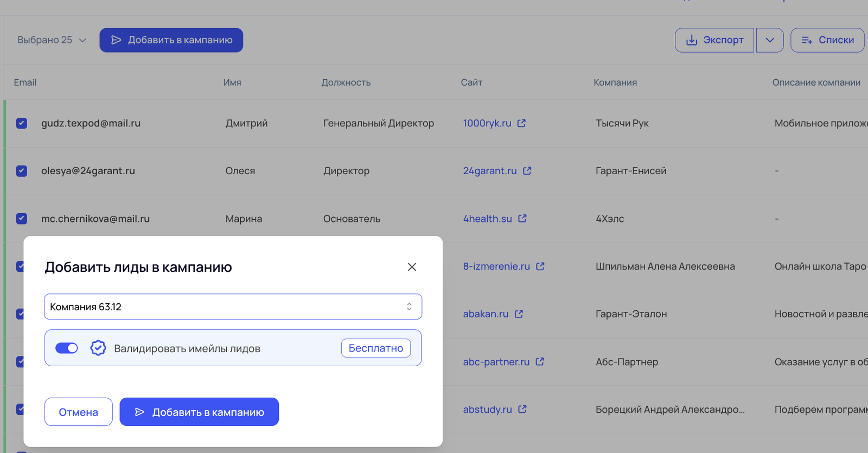Image resolution: width=868 pixels, height=453 pixels.
Task: Click the verified badge icon in dialog
Action: (98, 348)
